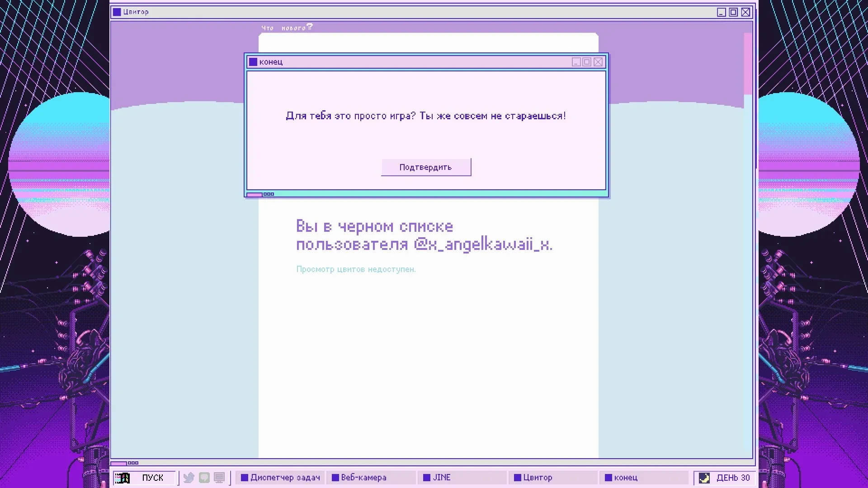Close the Цвитор window

(745, 12)
